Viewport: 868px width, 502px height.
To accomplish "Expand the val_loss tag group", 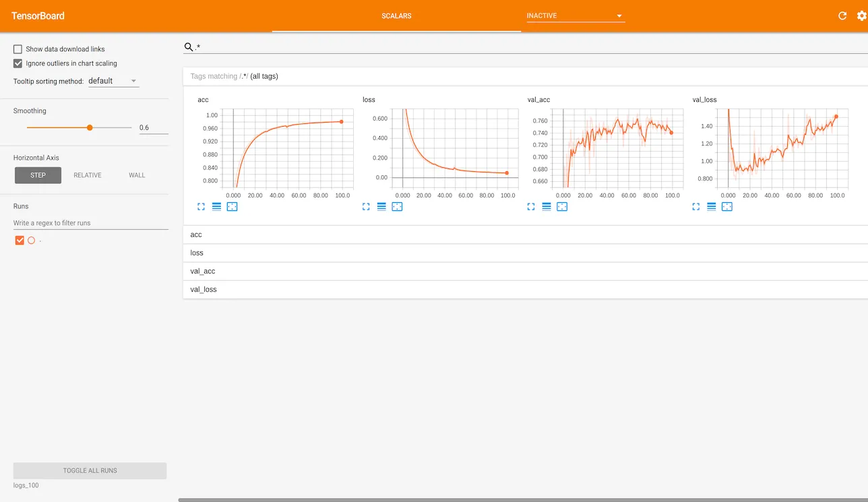I will tap(526, 289).
